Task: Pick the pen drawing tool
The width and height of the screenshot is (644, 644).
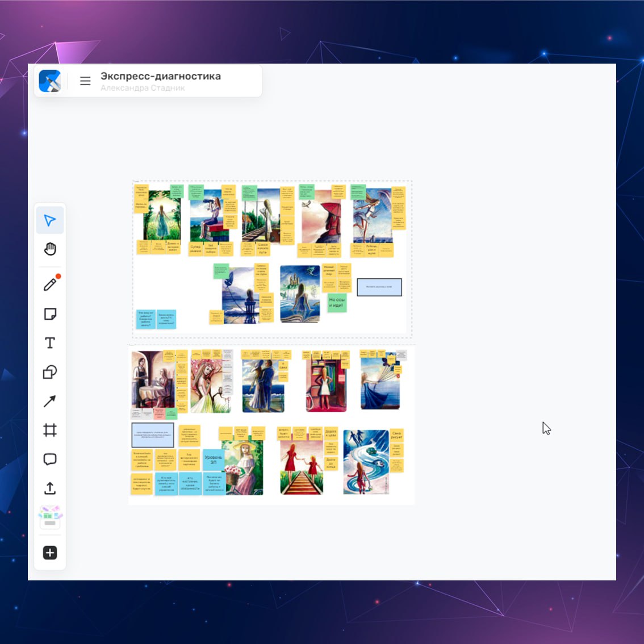Action: click(x=50, y=284)
